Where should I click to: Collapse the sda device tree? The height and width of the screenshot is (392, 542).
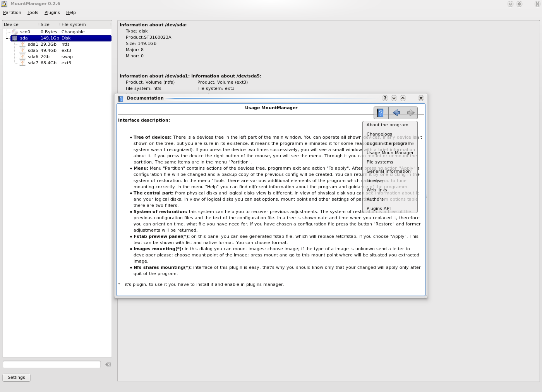pos(7,38)
